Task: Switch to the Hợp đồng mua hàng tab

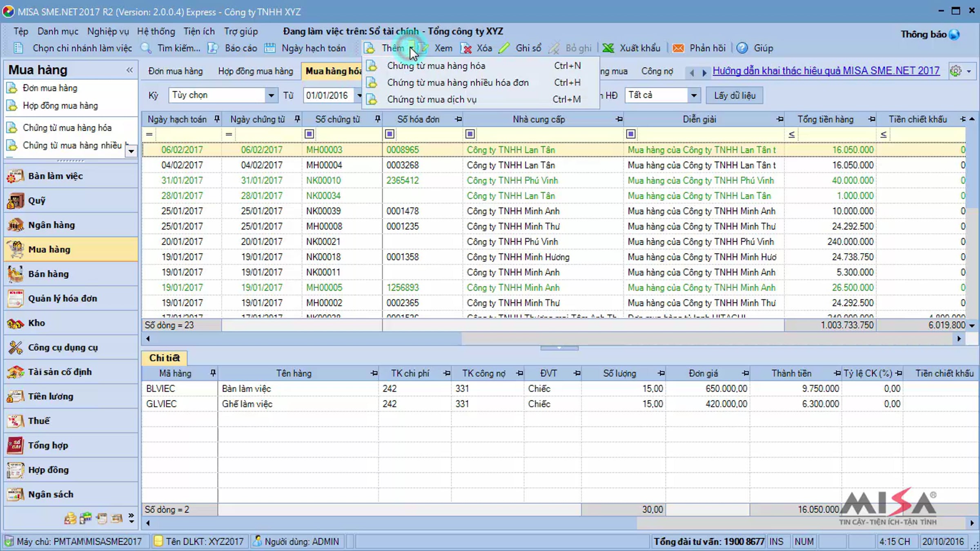Action: (256, 71)
